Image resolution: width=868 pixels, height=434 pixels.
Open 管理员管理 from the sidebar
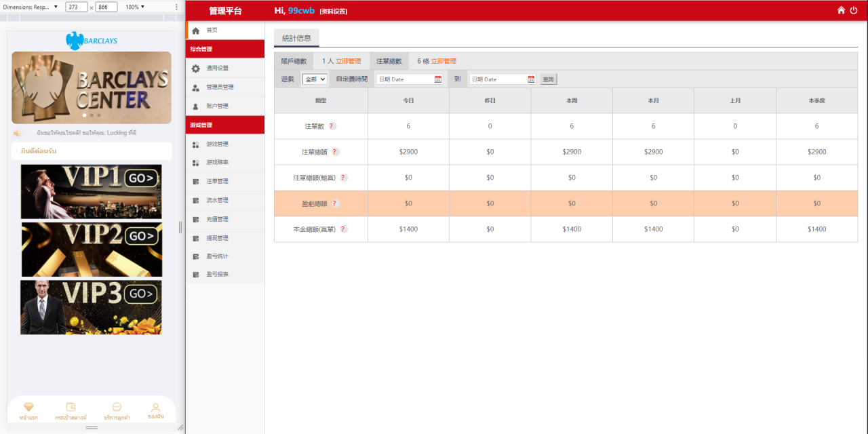pyautogui.click(x=220, y=87)
